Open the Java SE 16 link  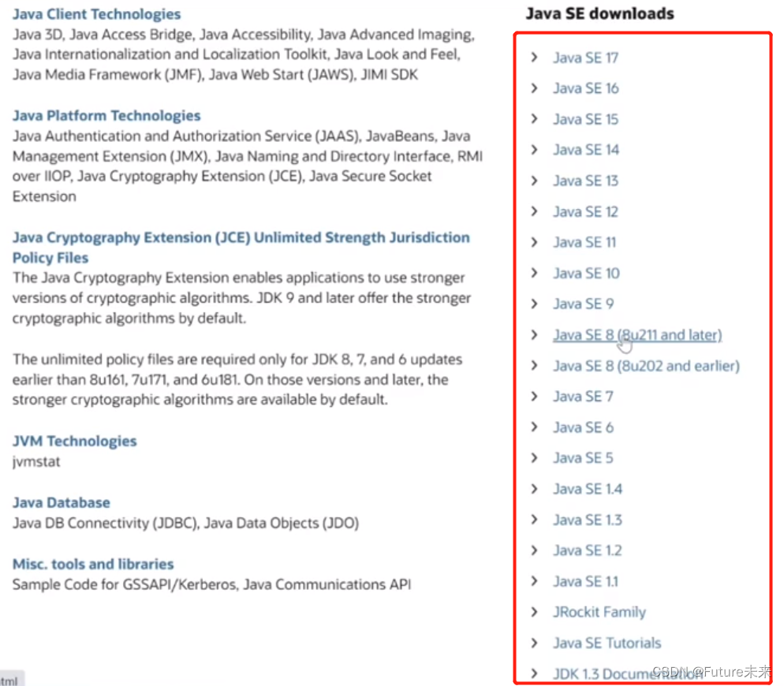tap(586, 88)
